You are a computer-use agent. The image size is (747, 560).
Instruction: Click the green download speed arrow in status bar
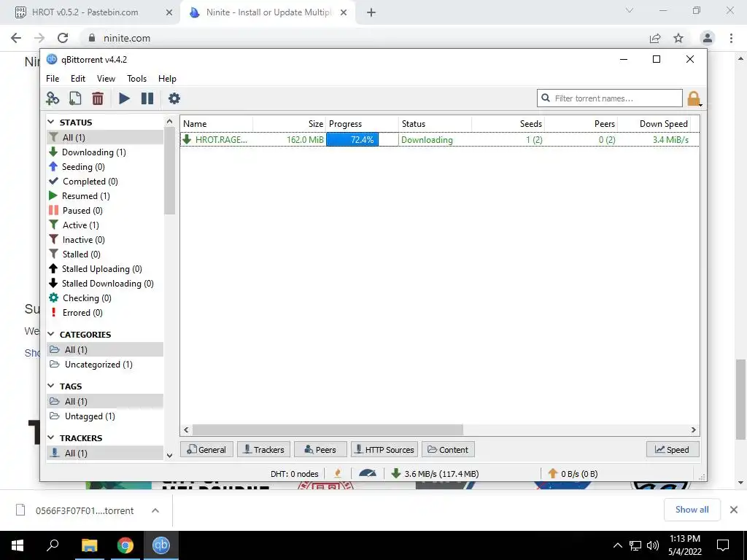[x=395, y=473]
